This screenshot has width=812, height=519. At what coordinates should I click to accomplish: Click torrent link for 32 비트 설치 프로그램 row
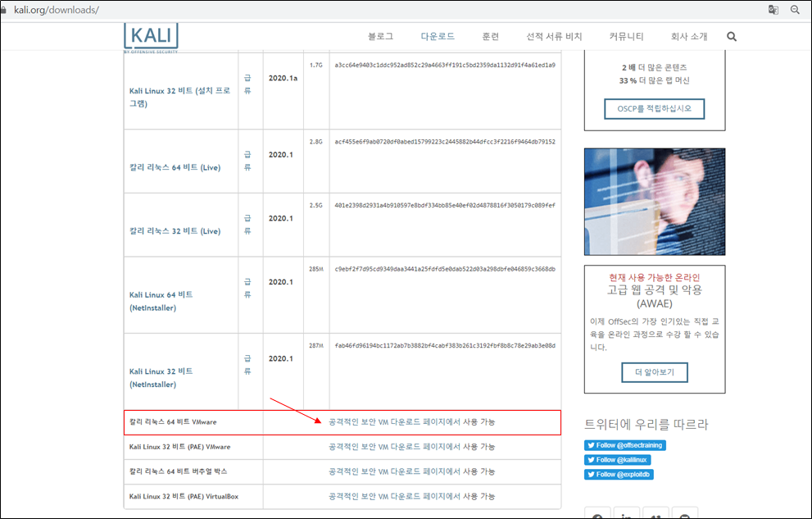click(x=247, y=84)
